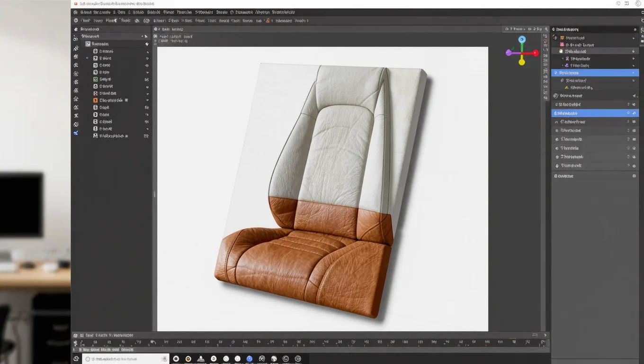This screenshot has width=644, height=364.
Task: Select the blue highlighted row in right upper tree
Action: coord(595,73)
